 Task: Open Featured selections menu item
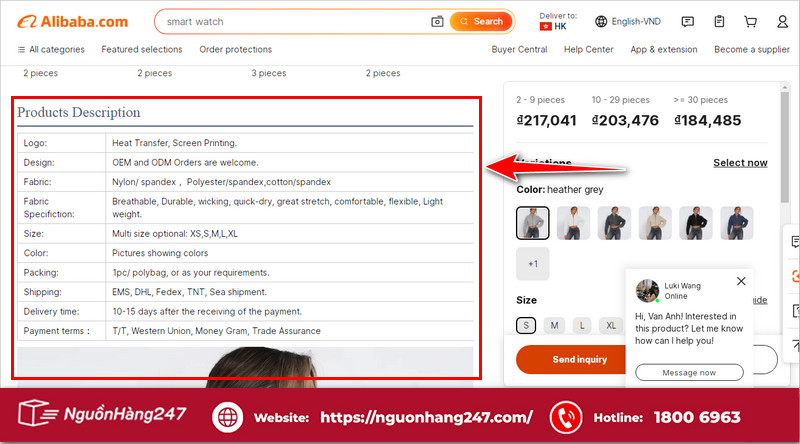pos(141,49)
